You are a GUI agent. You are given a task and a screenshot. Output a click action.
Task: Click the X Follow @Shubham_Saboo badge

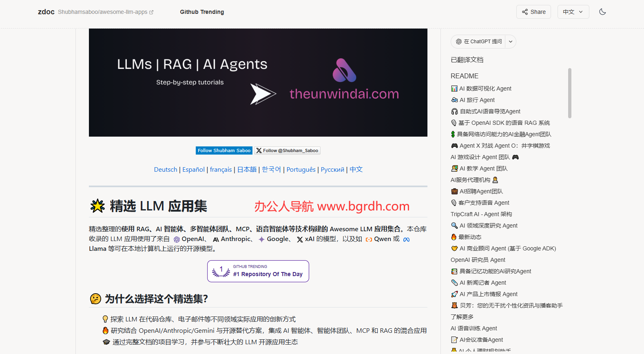pyautogui.click(x=287, y=150)
